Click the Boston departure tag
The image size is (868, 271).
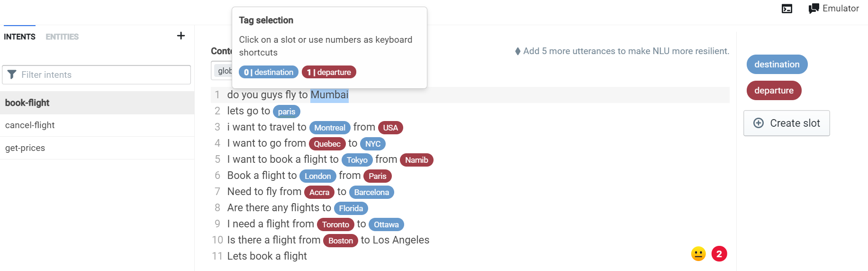(341, 241)
